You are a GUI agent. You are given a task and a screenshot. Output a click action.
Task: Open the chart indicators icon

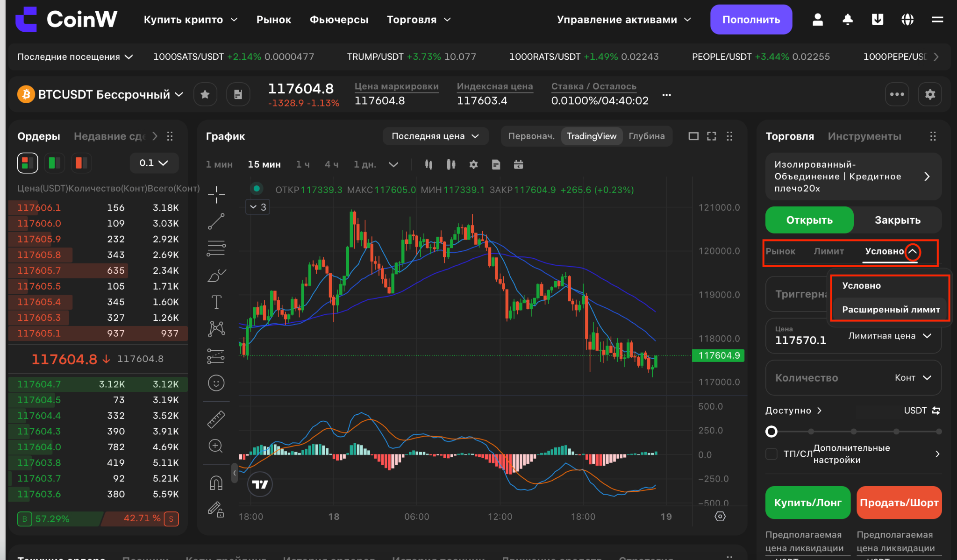[x=450, y=164]
